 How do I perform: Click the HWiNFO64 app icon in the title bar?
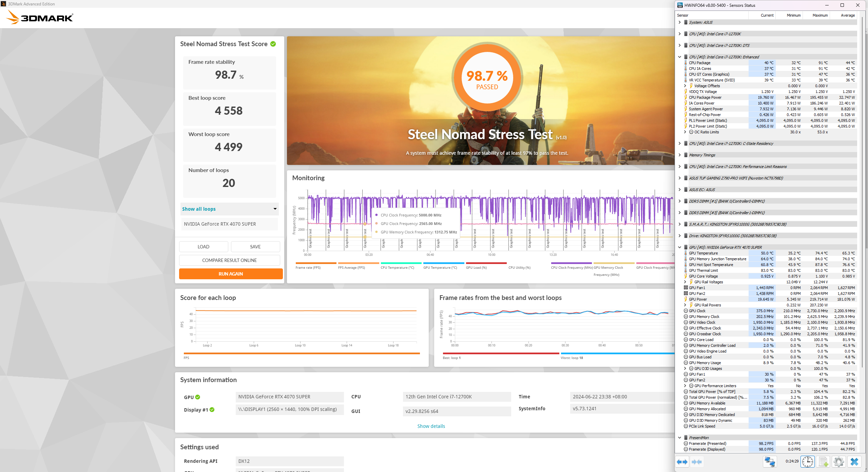pos(680,5)
